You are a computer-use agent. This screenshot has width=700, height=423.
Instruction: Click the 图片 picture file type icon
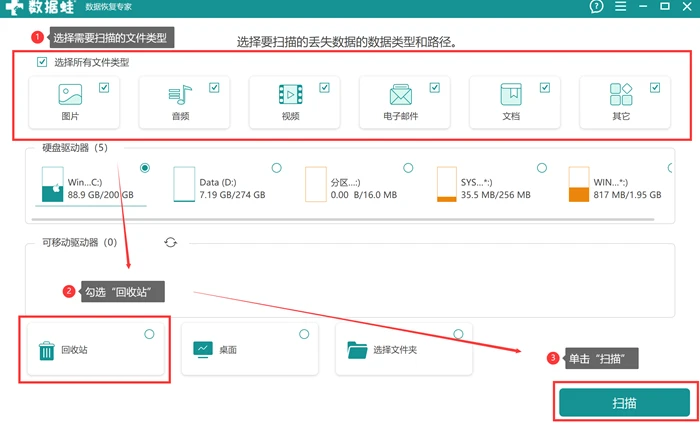(x=71, y=95)
